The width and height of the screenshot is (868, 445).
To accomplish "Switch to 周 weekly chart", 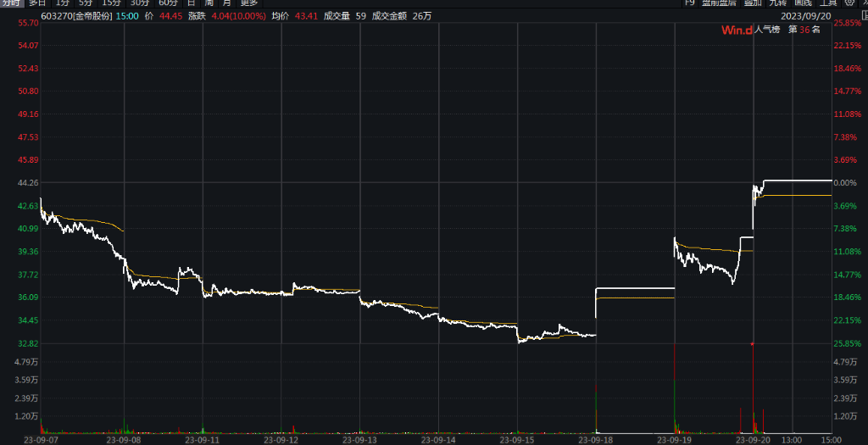I will (x=209, y=3).
